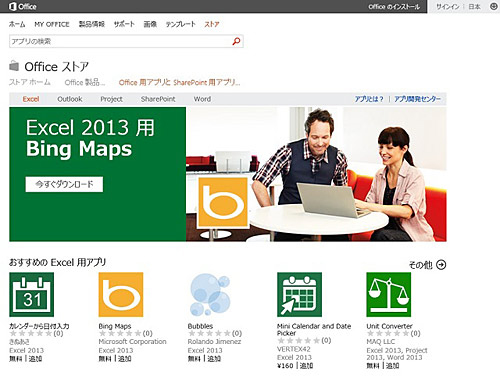Select the Word tab

[202, 99]
